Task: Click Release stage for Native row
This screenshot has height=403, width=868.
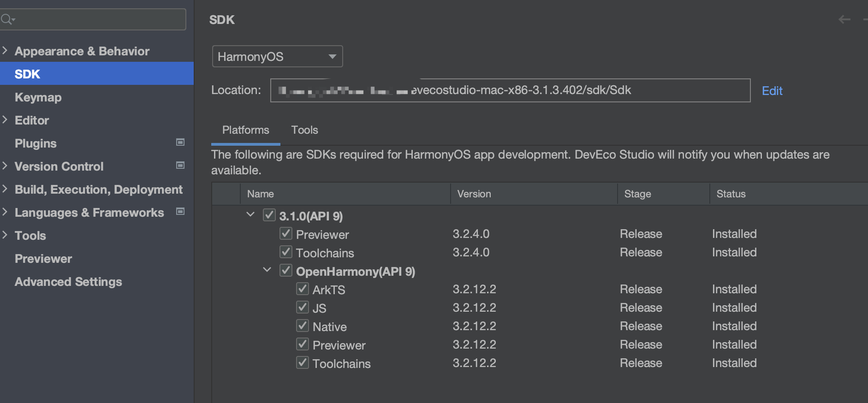Action: click(641, 326)
